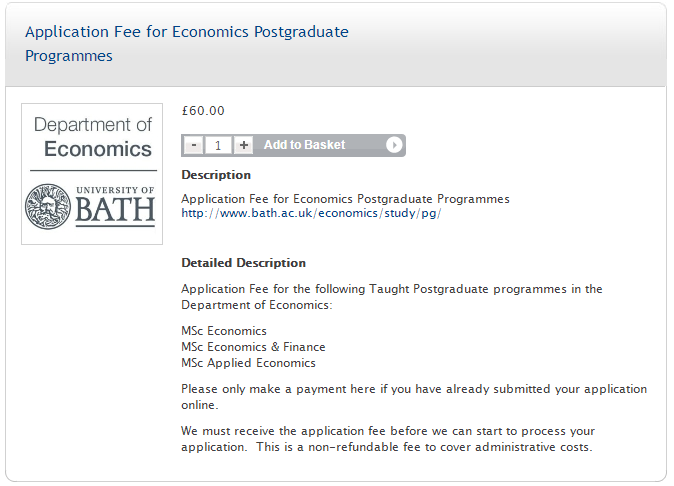Image resolution: width=674 pixels, height=486 pixels.
Task: Click the MSc Applied Economics line
Action: click(x=248, y=363)
